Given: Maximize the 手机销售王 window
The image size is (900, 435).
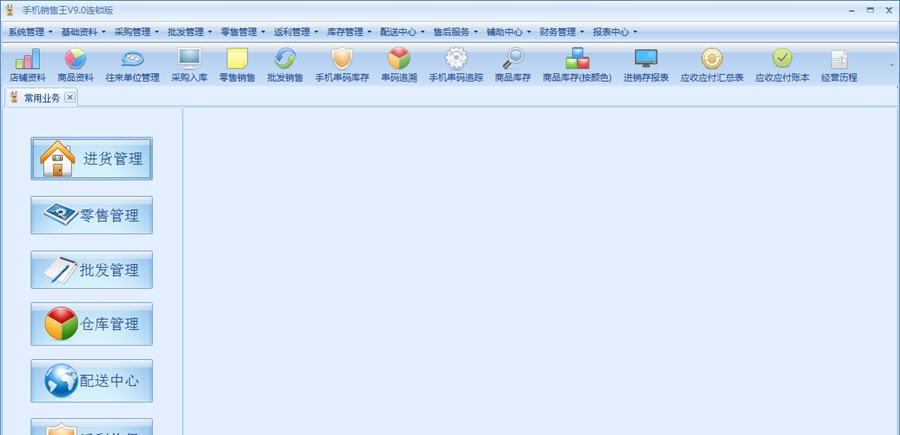Looking at the screenshot, I should pos(871,10).
